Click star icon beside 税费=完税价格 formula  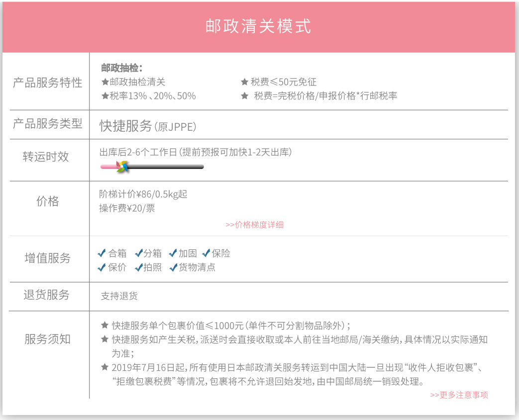(244, 96)
